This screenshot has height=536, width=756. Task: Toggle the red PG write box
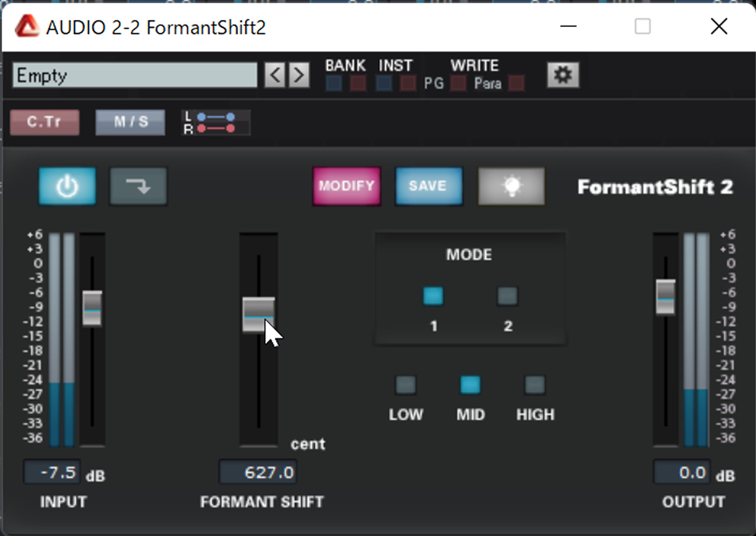tap(458, 83)
